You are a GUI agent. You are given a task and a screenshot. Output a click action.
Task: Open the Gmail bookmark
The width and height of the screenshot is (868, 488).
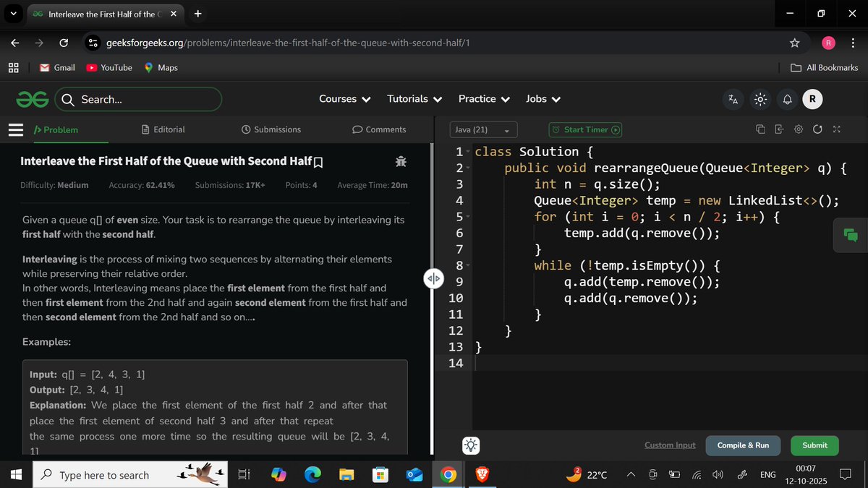(57, 67)
